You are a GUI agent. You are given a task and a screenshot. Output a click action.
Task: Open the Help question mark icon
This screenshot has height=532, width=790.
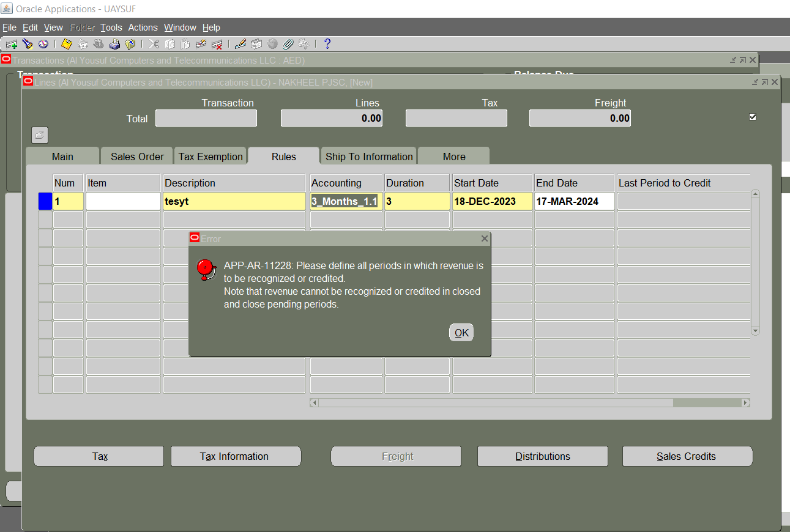326,43
